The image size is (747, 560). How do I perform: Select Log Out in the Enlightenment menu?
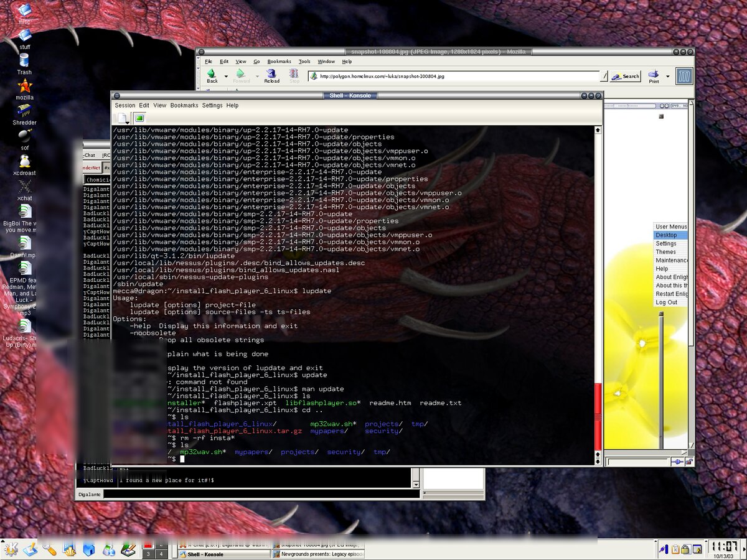click(670, 302)
